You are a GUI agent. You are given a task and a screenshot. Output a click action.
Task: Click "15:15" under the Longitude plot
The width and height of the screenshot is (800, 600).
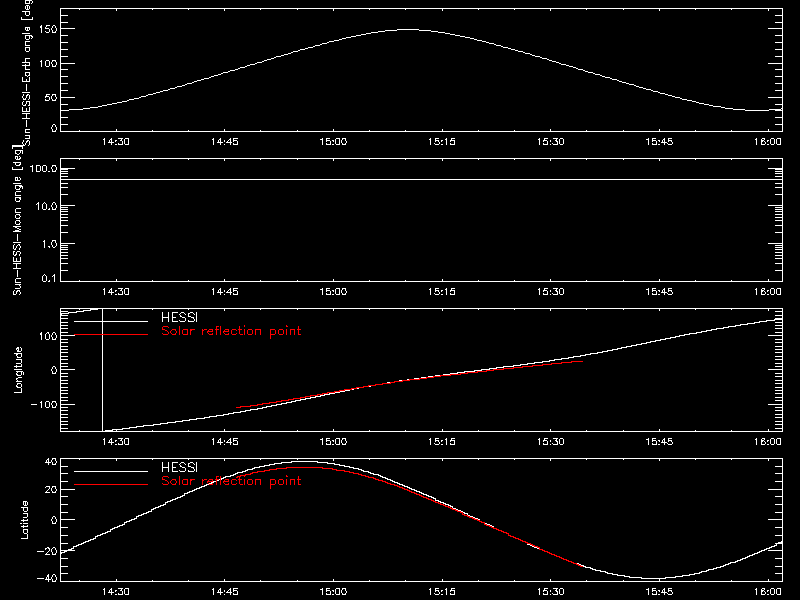coord(442,442)
